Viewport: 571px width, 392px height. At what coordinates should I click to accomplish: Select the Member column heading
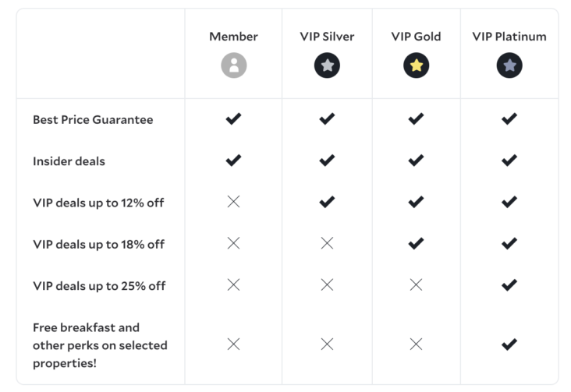[x=233, y=37]
